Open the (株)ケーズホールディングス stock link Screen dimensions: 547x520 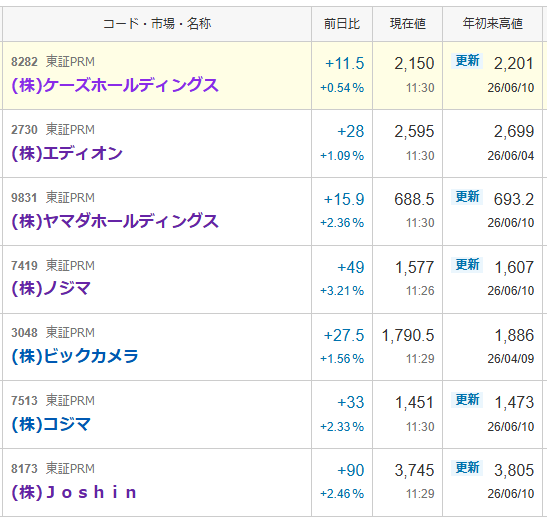coord(115,85)
